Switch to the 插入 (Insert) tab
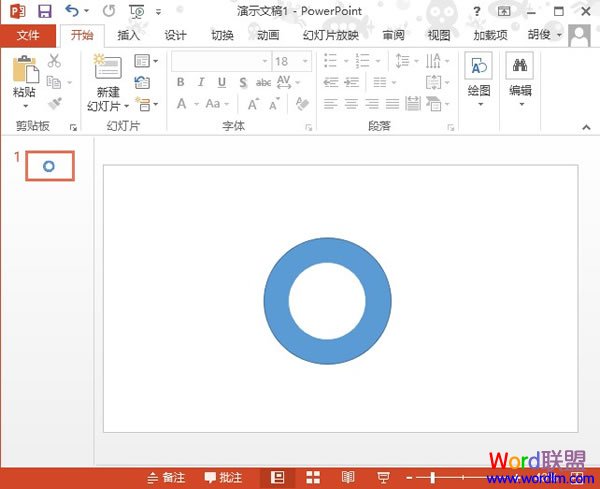 [128, 36]
